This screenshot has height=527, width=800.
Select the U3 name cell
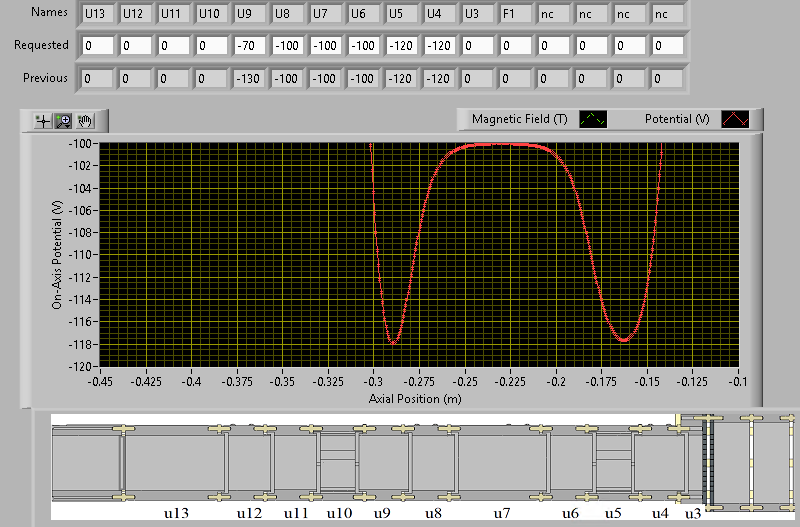coord(478,14)
